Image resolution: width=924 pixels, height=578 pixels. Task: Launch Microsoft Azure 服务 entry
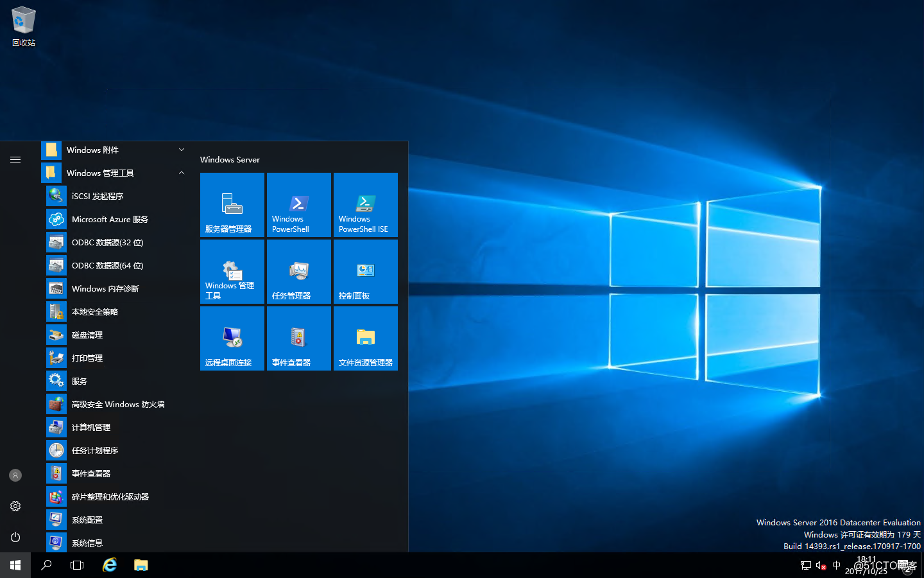click(117, 219)
